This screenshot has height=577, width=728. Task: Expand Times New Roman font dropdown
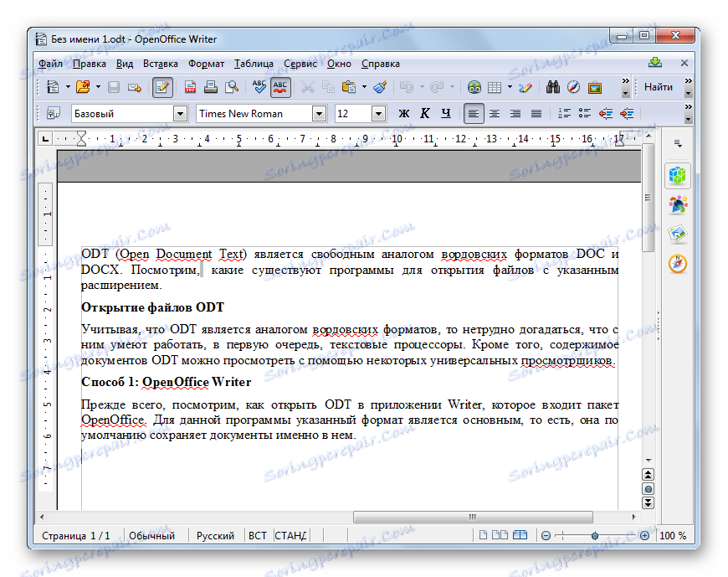click(x=319, y=114)
